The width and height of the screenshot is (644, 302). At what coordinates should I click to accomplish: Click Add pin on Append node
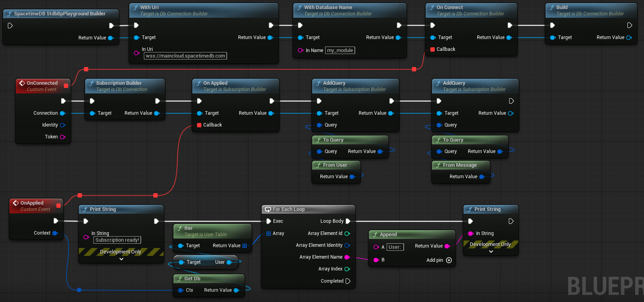pyautogui.click(x=439, y=260)
